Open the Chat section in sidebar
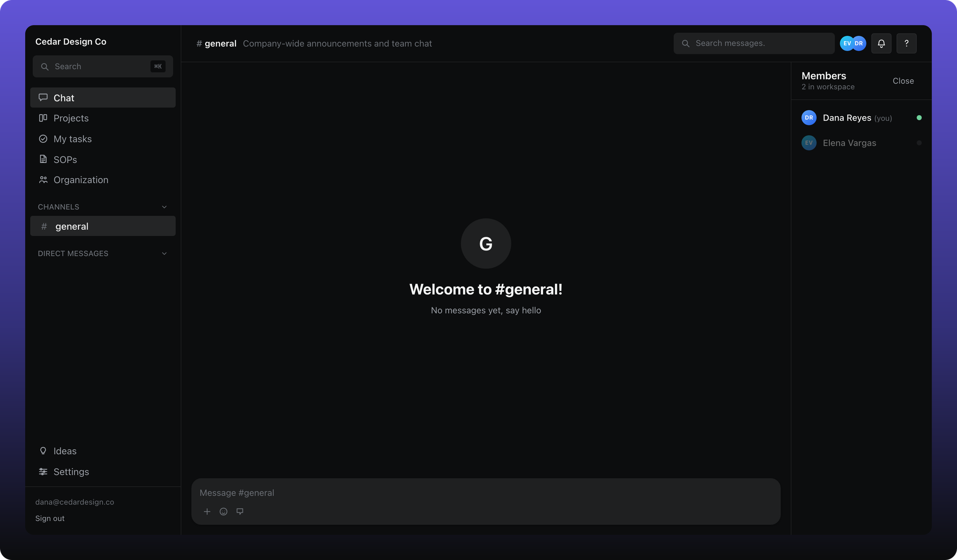This screenshot has width=957, height=560. [102, 98]
